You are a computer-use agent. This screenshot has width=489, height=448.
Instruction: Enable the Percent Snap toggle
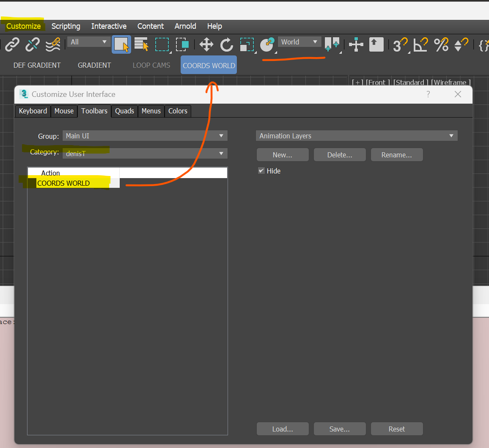pyautogui.click(x=442, y=44)
